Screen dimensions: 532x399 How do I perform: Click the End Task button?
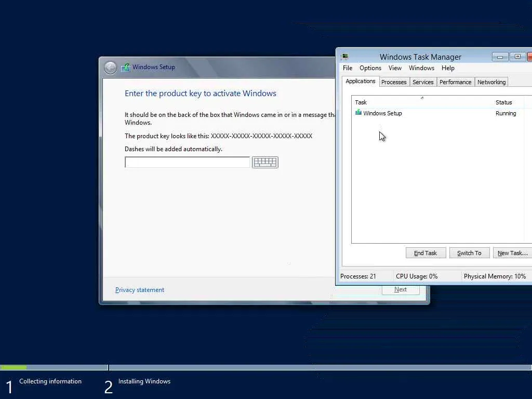point(425,253)
